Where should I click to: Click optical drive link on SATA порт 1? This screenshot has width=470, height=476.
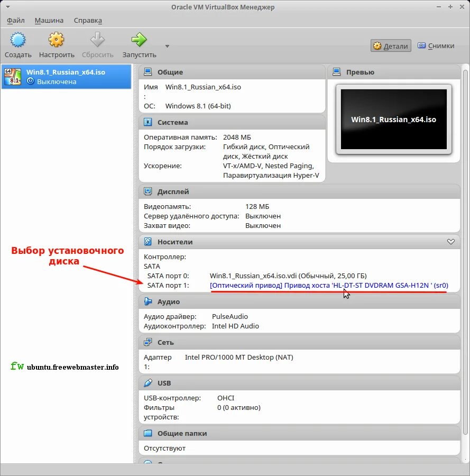(x=329, y=286)
